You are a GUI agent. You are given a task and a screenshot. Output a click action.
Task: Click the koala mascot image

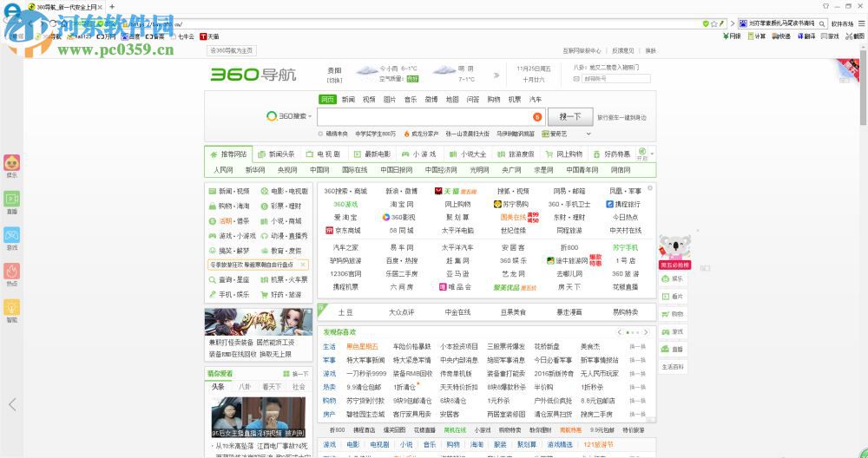point(674,246)
